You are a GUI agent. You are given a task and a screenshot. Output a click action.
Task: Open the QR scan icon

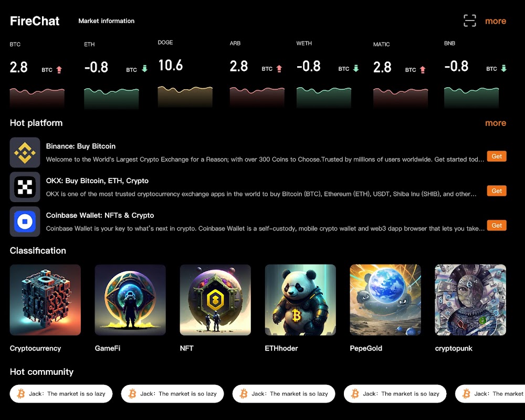(x=470, y=21)
